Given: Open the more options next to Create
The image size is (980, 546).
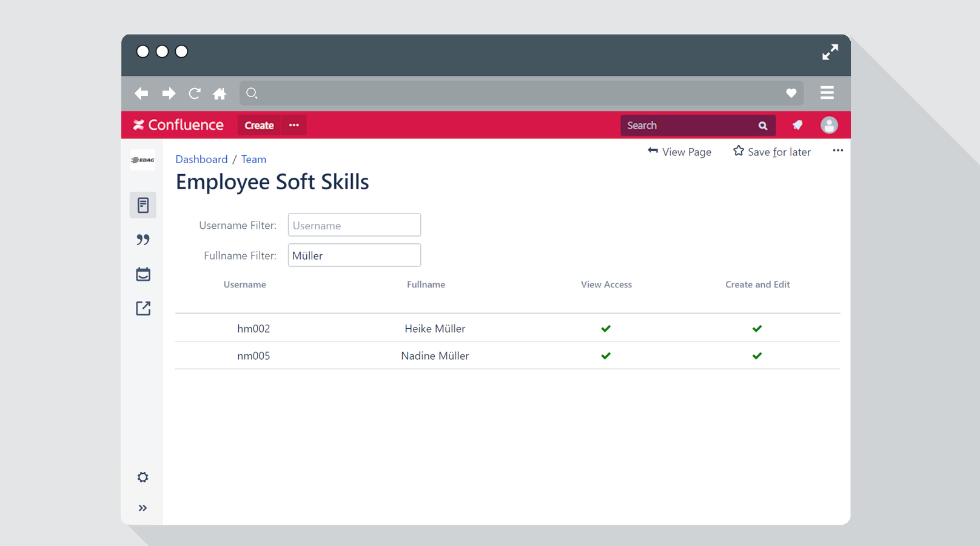Looking at the screenshot, I should 294,125.
